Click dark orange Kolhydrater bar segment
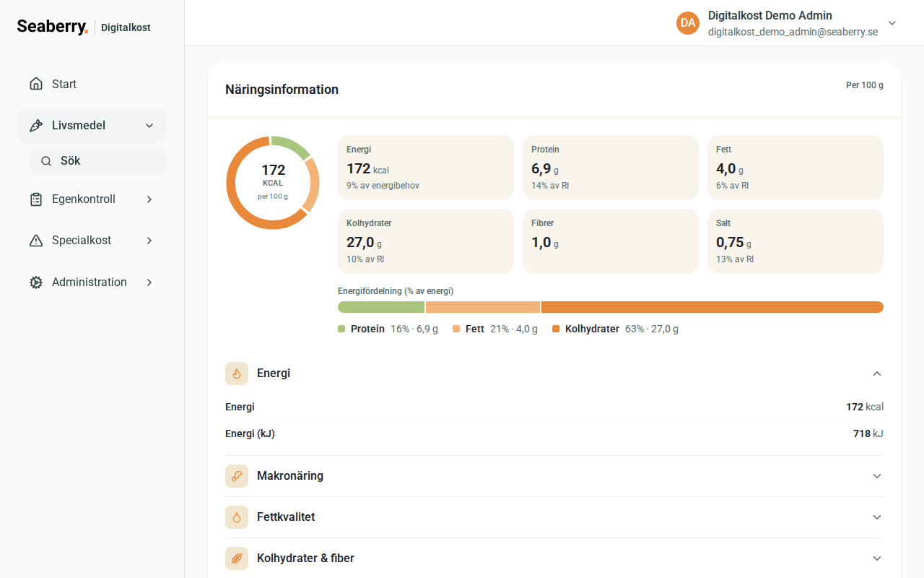Screen dimensions: 924x578 click(x=712, y=307)
